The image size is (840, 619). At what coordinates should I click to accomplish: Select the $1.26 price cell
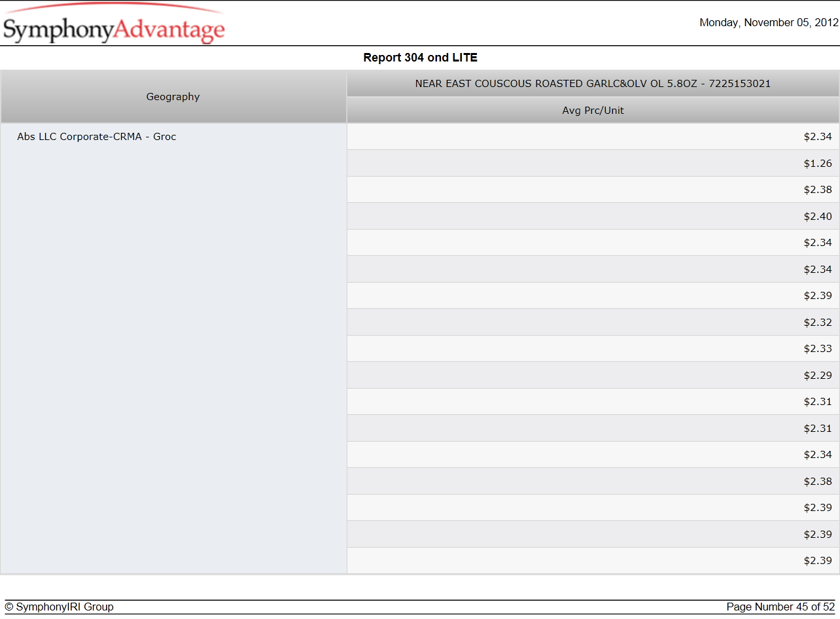tap(593, 164)
